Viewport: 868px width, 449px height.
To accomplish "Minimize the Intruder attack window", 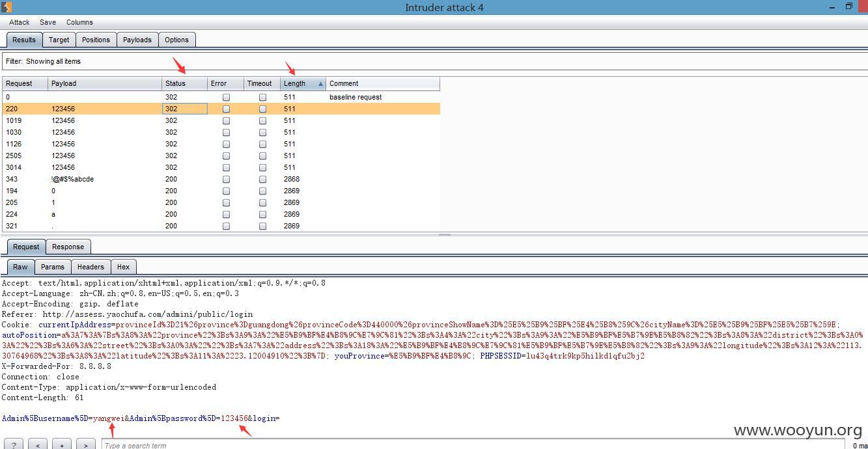I will (833, 7).
